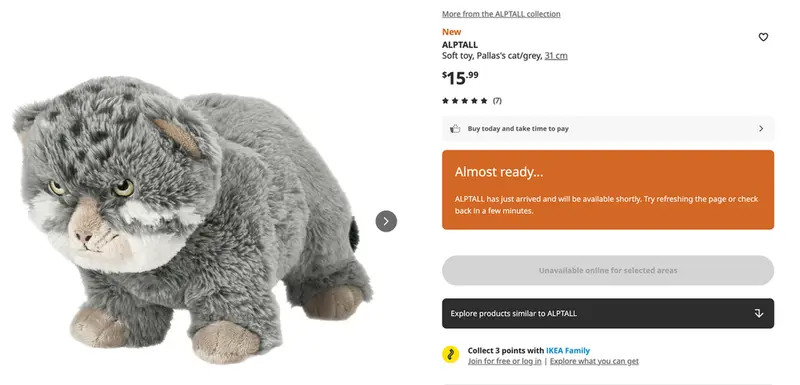Click Join for free or log in

505,361
